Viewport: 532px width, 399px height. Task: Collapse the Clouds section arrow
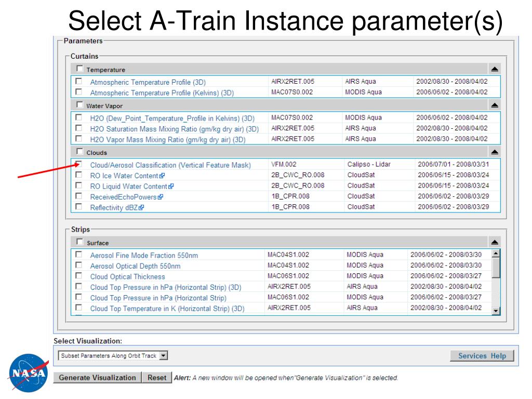tap(495, 152)
